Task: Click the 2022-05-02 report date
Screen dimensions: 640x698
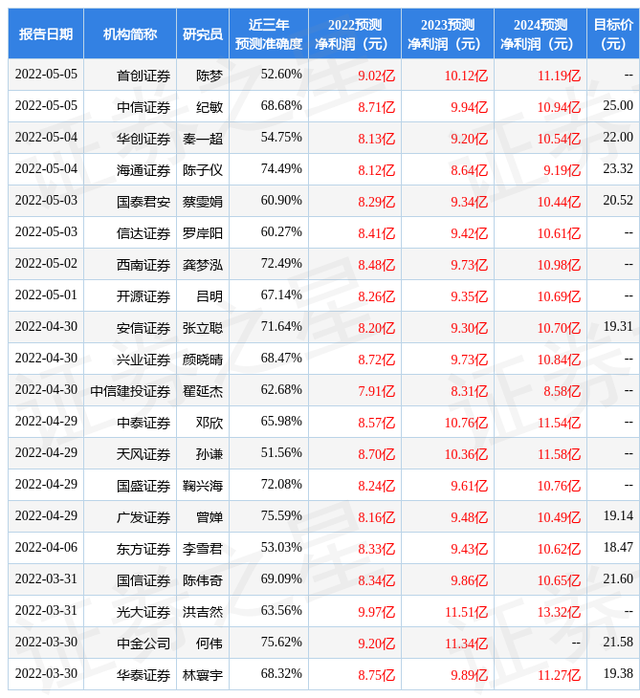Action: 46,263
